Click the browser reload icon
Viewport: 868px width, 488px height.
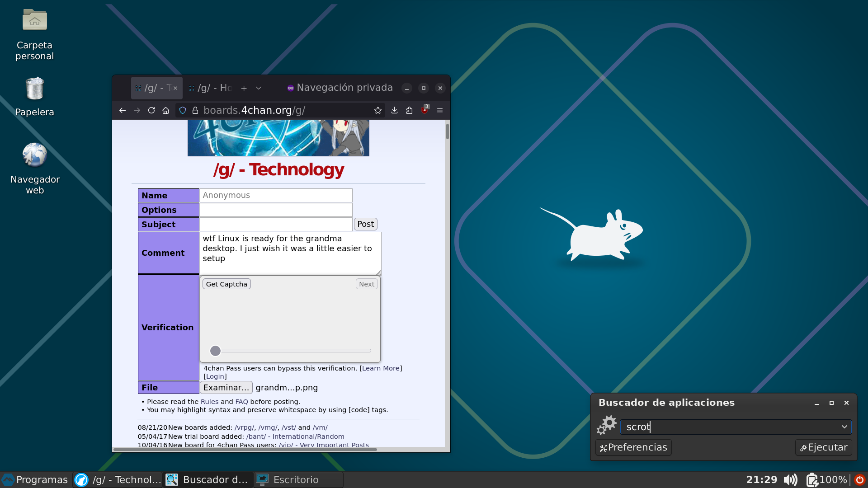click(x=151, y=110)
